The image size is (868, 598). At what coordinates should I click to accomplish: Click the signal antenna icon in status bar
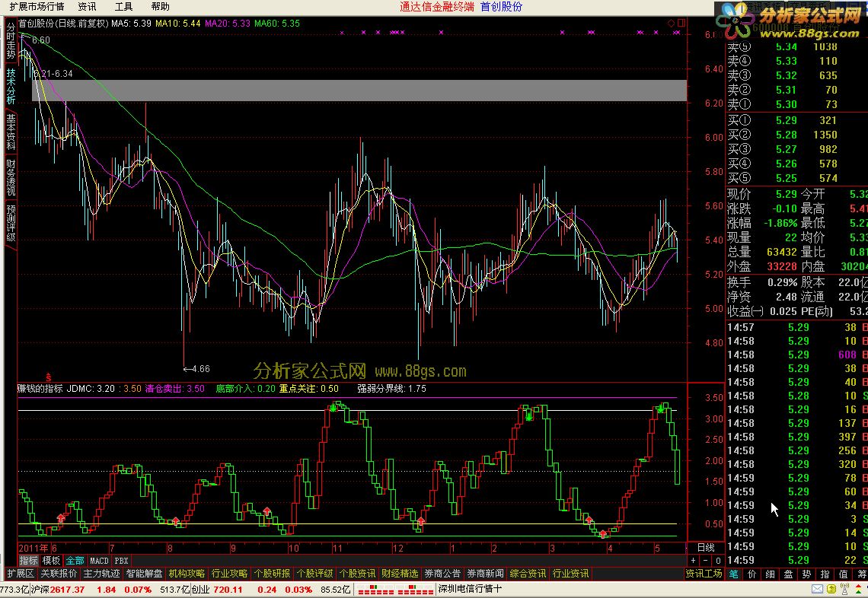(844, 589)
